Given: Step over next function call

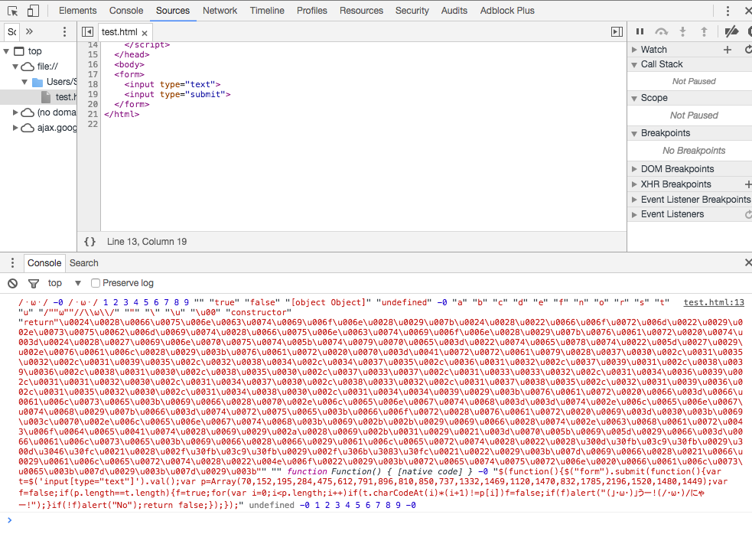Looking at the screenshot, I should [x=662, y=31].
